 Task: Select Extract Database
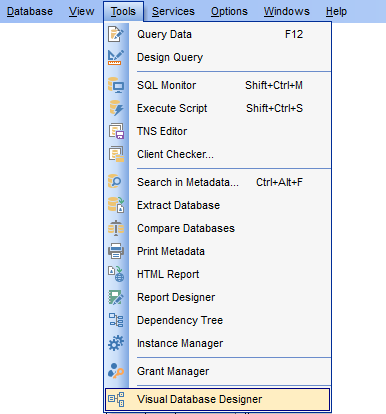pos(218,205)
